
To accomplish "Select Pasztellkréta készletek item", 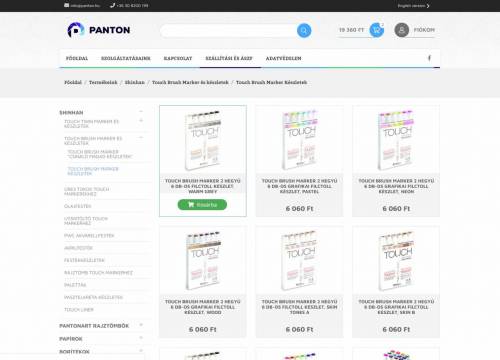I will (93, 297).
